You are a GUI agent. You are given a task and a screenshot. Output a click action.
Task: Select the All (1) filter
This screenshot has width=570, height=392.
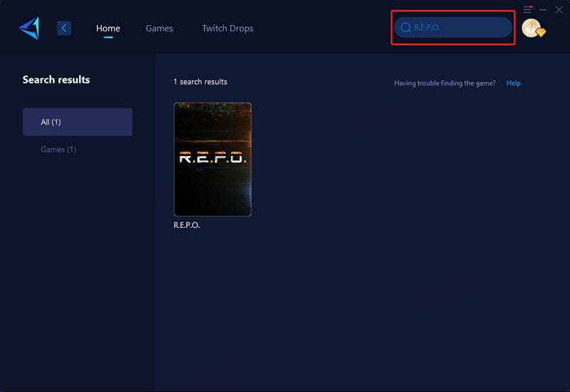point(78,122)
